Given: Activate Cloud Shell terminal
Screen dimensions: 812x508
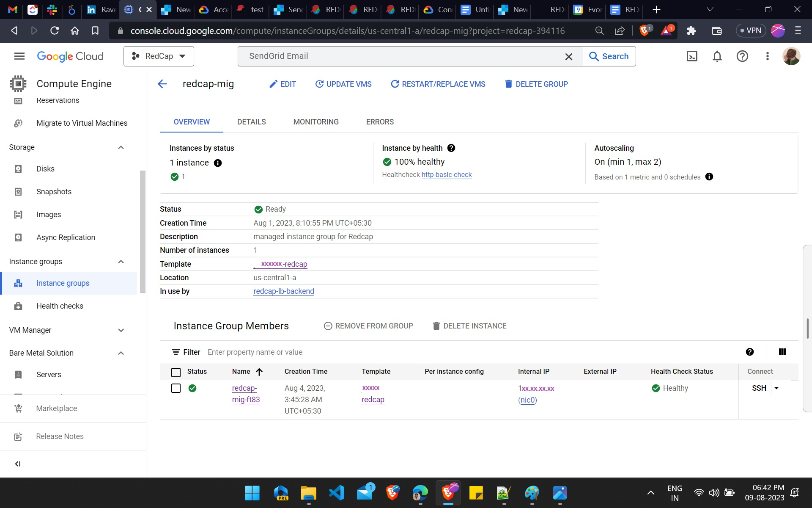Looking at the screenshot, I should tap(692, 56).
